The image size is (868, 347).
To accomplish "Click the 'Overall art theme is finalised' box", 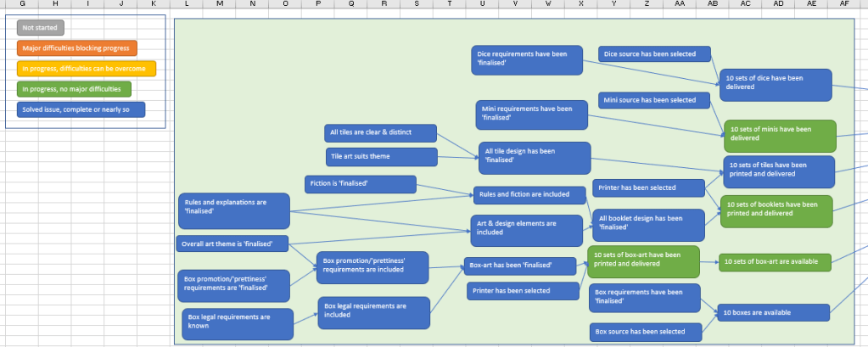I will (x=232, y=244).
